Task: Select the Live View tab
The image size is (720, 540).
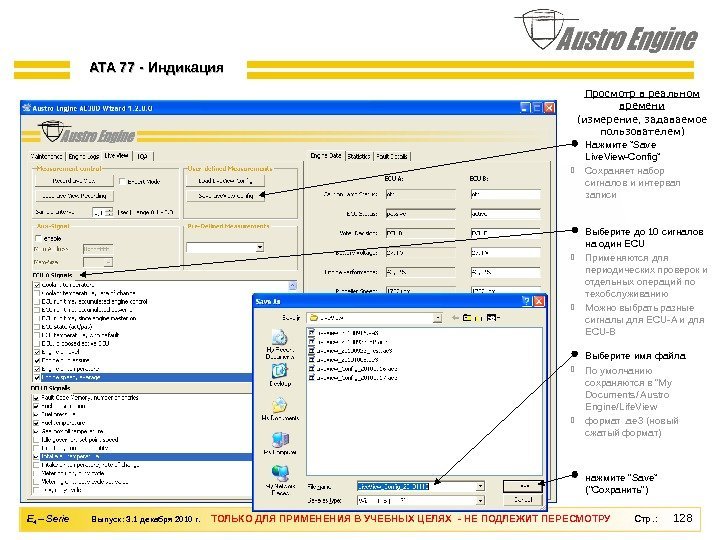Action: click(117, 156)
